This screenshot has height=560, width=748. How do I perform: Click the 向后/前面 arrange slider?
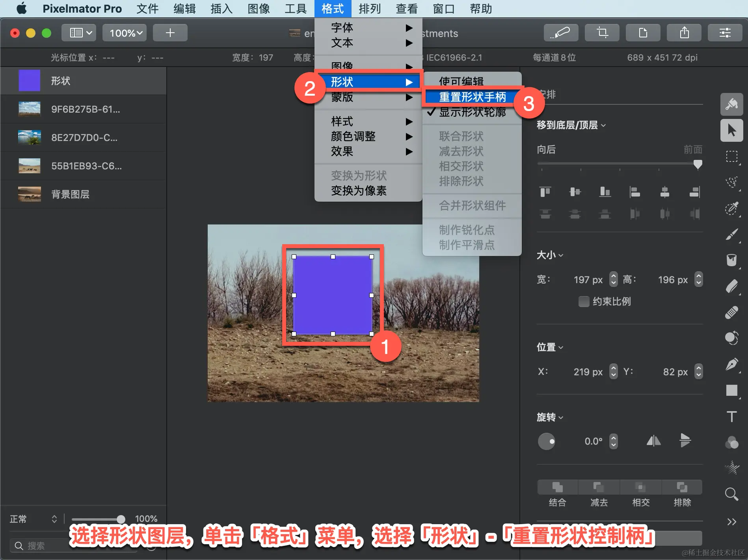(620, 164)
